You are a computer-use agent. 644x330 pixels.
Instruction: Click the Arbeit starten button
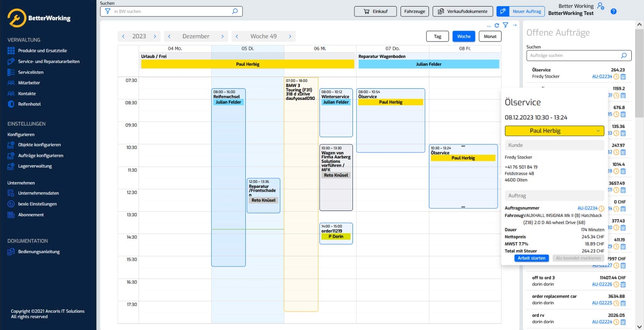(531, 258)
